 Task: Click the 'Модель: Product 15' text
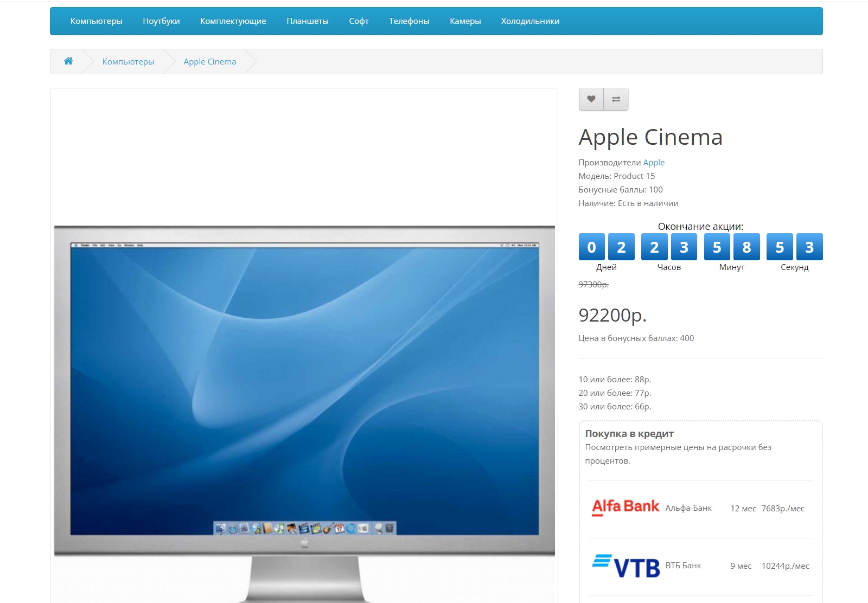coord(617,176)
